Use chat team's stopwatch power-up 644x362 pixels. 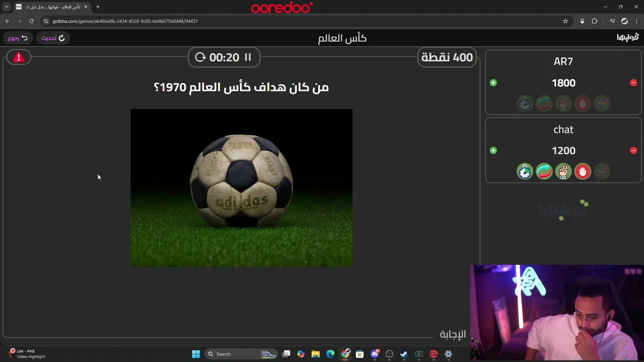(x=525, y=171)
